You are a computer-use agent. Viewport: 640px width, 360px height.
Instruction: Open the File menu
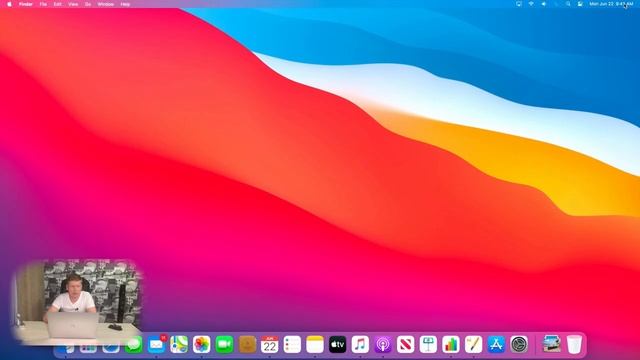point(43,4)
